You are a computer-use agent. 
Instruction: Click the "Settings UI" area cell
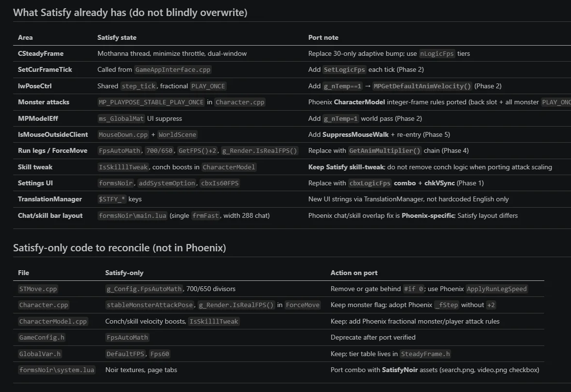click(x=35, y=183)
